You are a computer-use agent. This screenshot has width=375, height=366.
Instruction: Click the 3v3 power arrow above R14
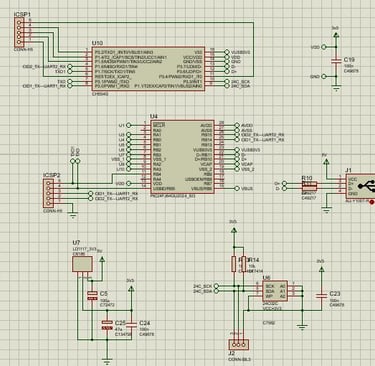click(x=234, y=230)
